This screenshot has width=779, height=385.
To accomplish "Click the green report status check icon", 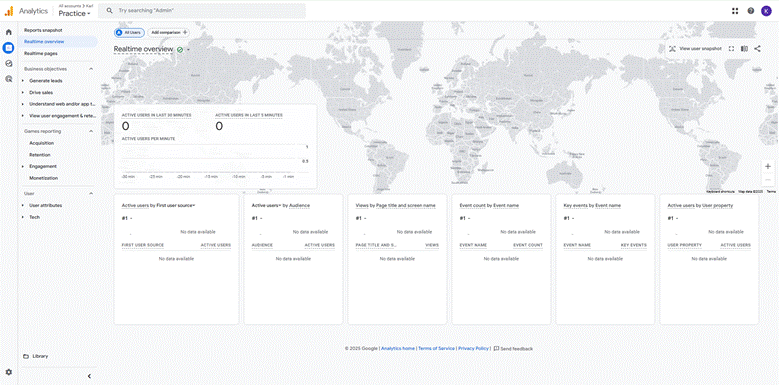I will [180, 50].
